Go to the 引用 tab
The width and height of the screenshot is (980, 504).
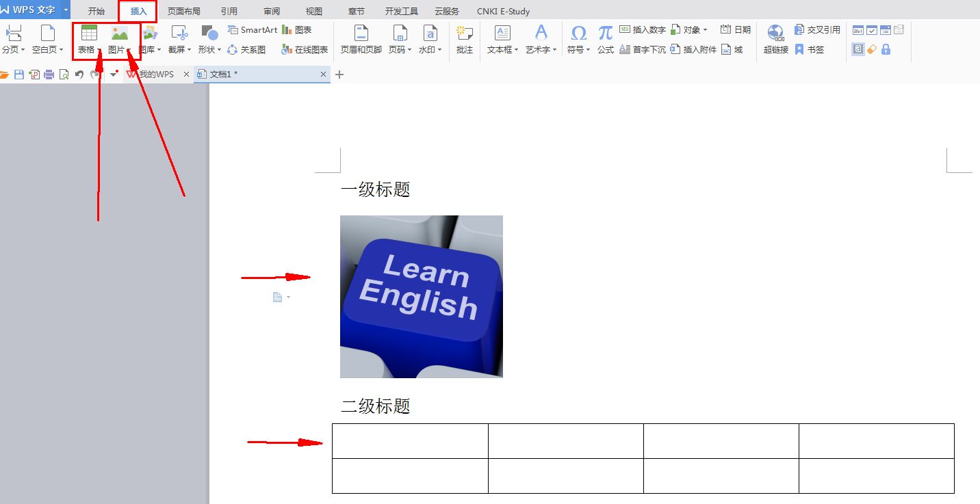tap(229, 11)
